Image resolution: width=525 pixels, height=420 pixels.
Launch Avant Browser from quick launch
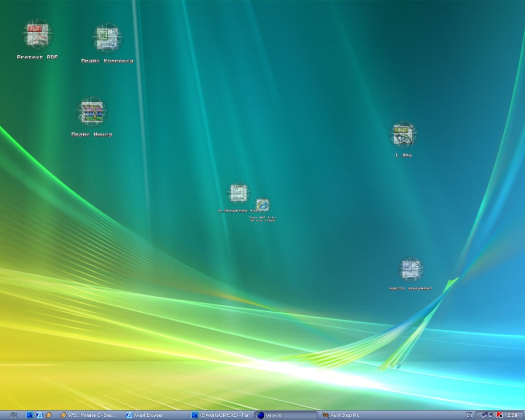click(x=39, y=415)
